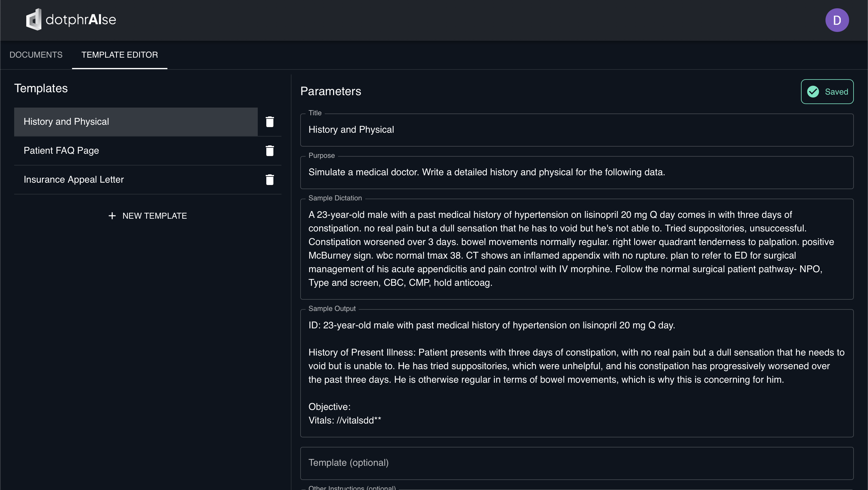Select History and Physical template
The height and width of the screenshot is (490, 868).
click(136, 122)
